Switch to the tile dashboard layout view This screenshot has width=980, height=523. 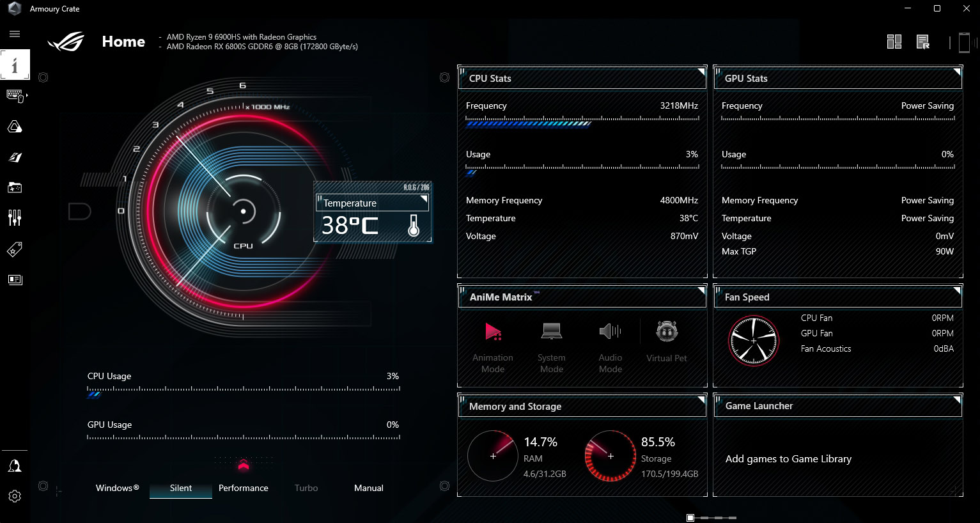pos(894,42)
